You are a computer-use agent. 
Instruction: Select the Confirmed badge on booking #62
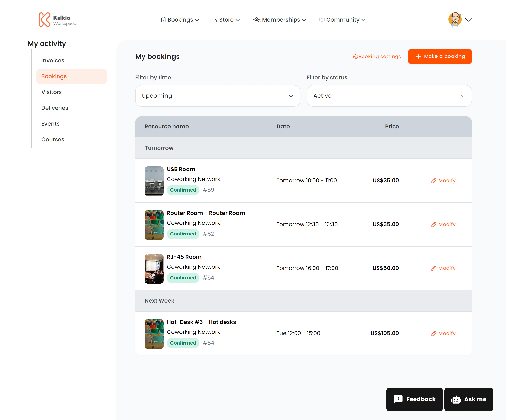click(183, 234)
